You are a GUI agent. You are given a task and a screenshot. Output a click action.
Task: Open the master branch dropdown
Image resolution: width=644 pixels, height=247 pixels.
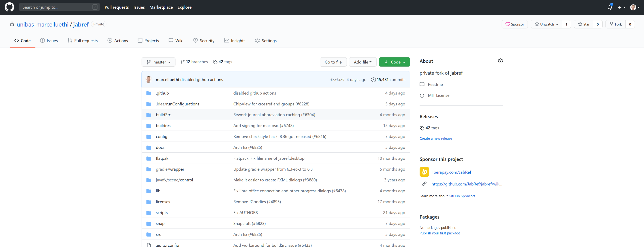coord(159,62)
